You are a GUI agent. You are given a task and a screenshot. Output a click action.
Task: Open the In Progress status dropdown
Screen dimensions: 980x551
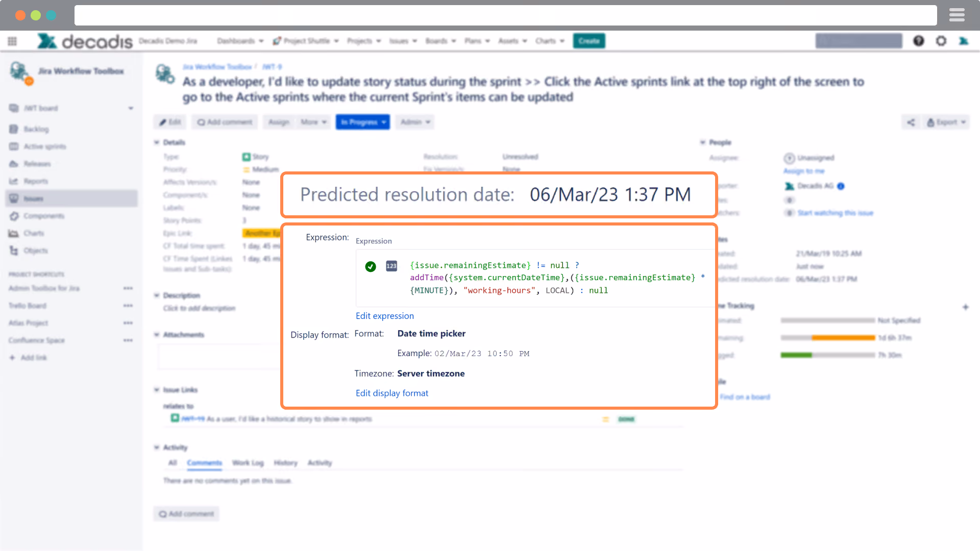[363, 122]
